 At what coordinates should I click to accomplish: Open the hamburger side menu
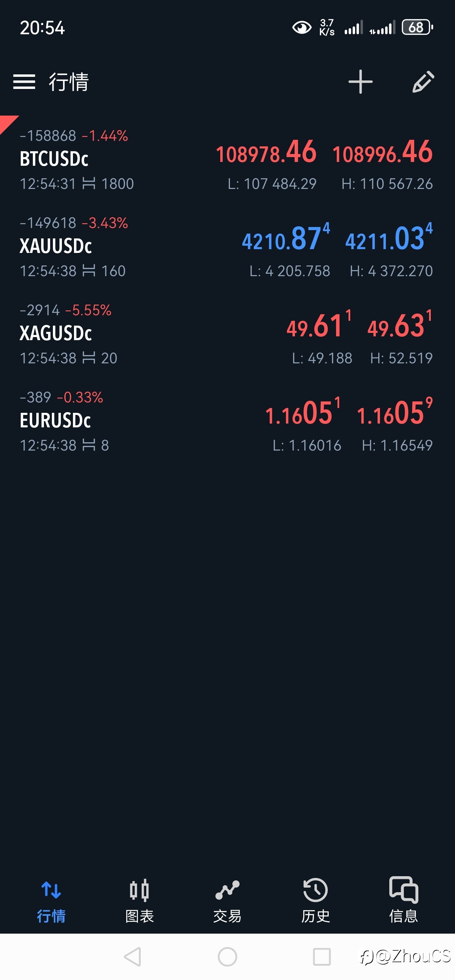point(24,82)
